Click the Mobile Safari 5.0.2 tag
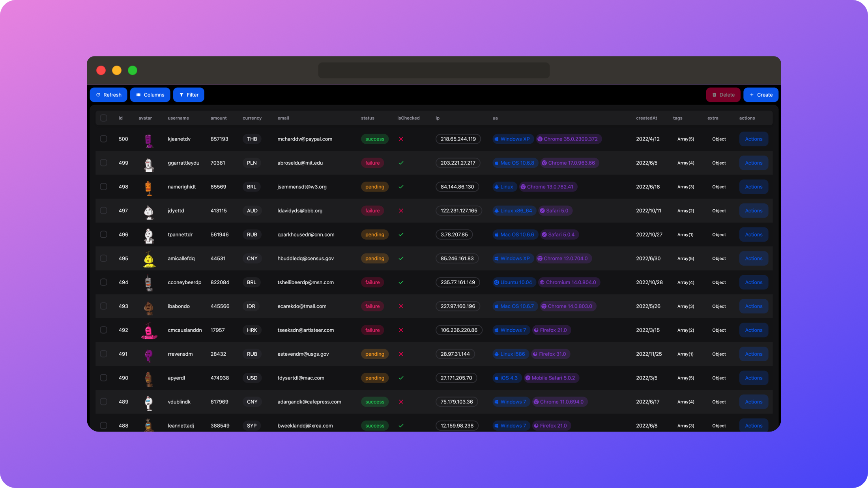The height and width of the screenshot is (488, 868). (551, 378)
